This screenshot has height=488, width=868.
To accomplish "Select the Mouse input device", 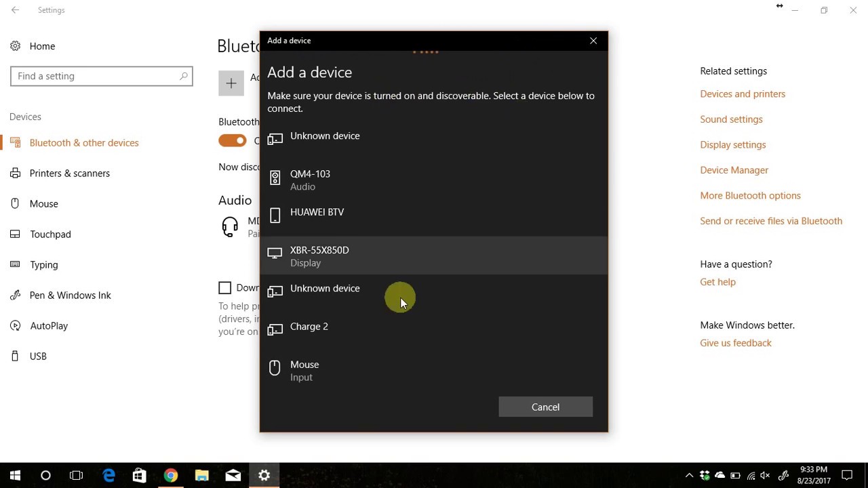I will (x=434, y=370).
